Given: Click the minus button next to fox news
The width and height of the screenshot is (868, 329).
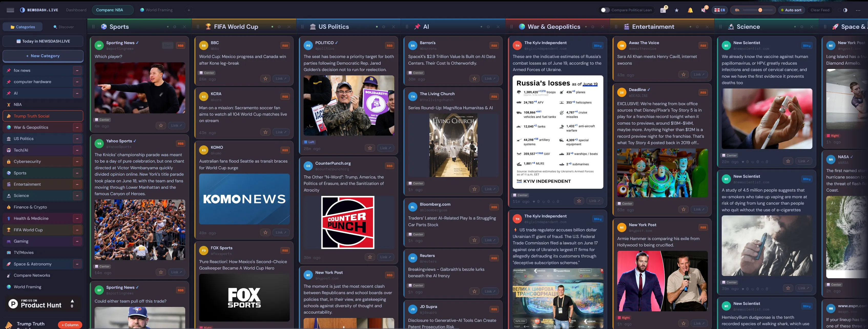Looking at the screenshot, I should point(77,71).
